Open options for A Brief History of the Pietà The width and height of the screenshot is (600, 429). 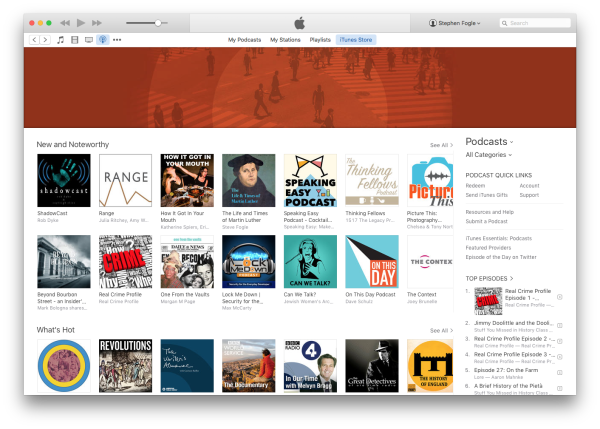[559, 388]
